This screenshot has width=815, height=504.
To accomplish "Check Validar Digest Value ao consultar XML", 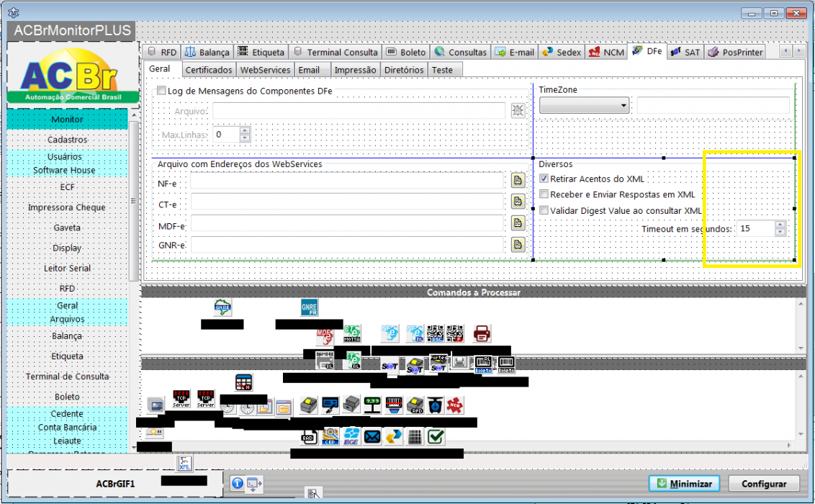I will click(x=544, y=210).
